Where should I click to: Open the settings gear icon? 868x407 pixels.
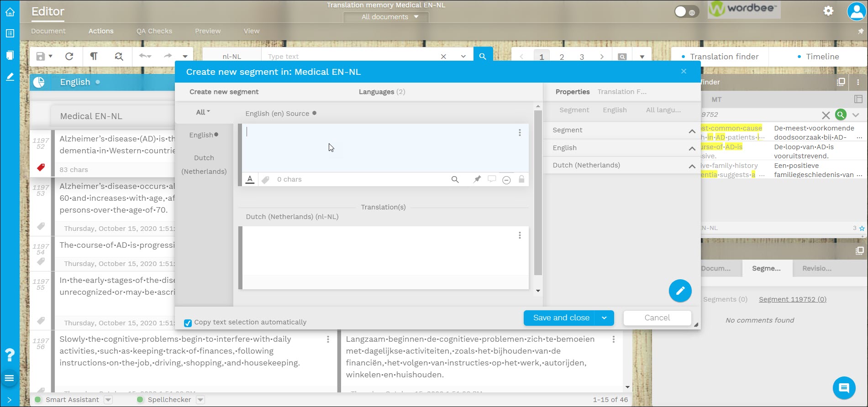(828, 11)
